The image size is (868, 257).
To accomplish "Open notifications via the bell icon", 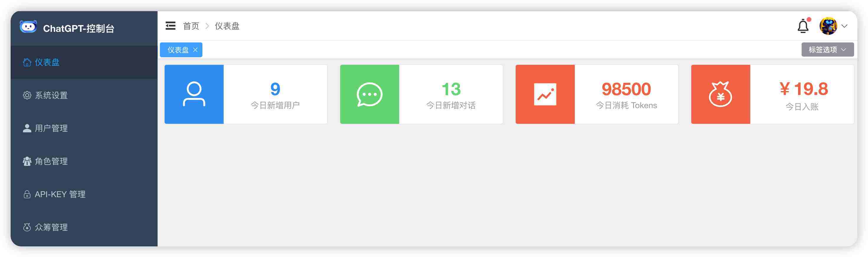I will (x=803, y=26).
